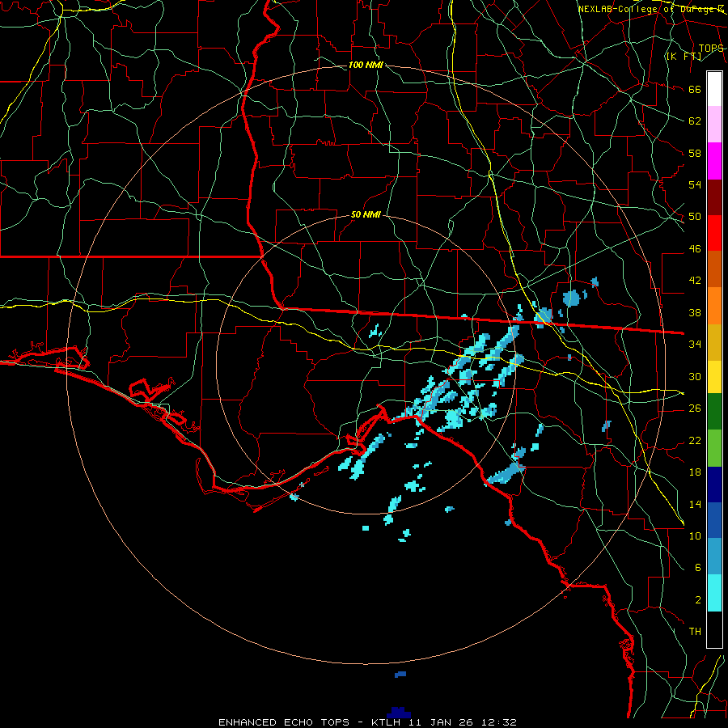Click the 26 legend value
Screen dimensions: 728x728
[695, 408]
